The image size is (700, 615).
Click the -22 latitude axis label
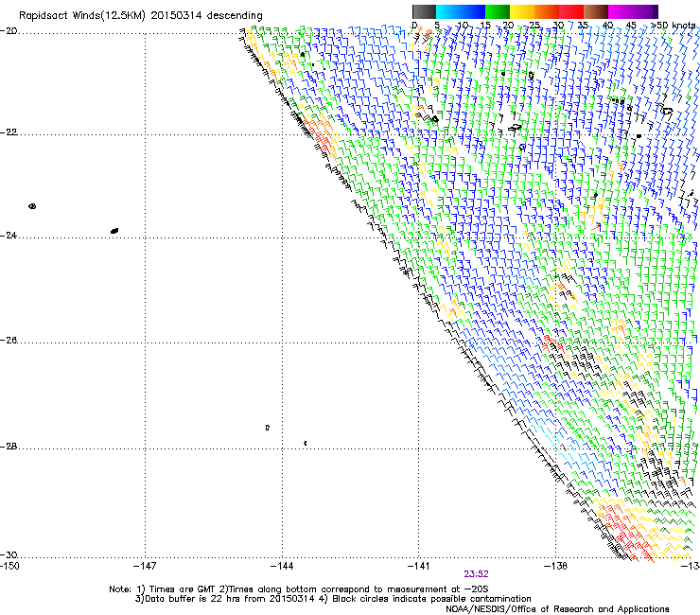click(9, 132)
